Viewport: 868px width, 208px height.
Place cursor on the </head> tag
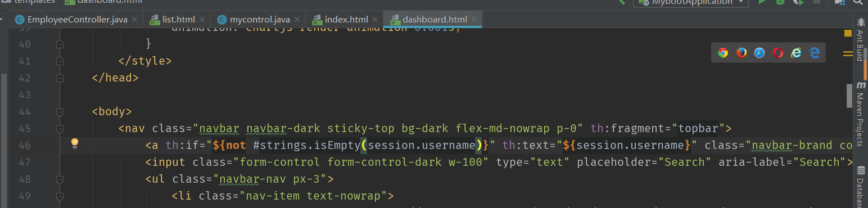coord(115,78)
